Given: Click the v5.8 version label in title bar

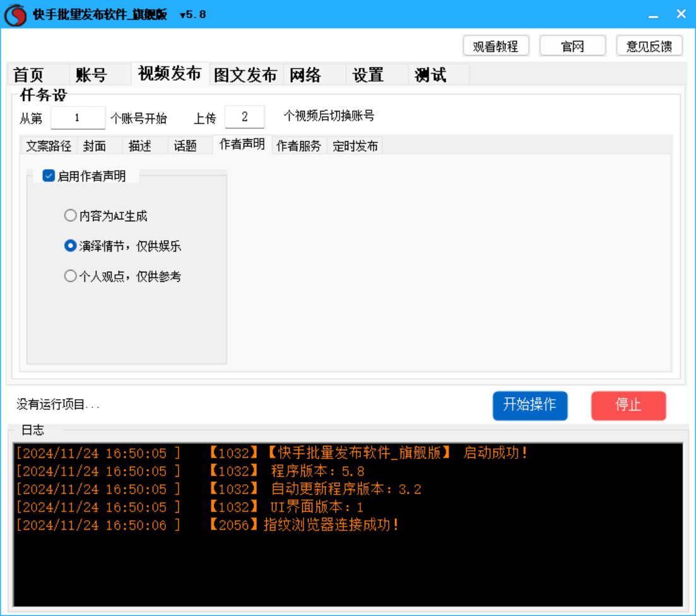Looking at the screenshot, I should tap(192, 15).
